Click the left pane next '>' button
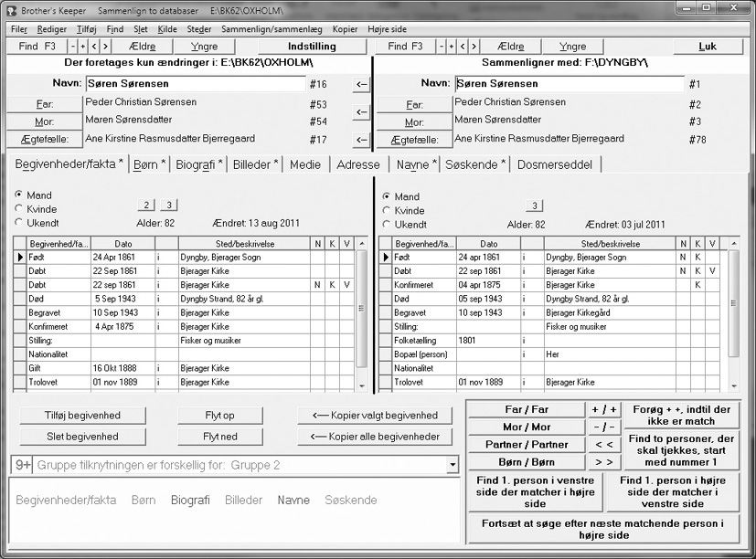This screenshot has height=559, width=756. coord(106,47)
